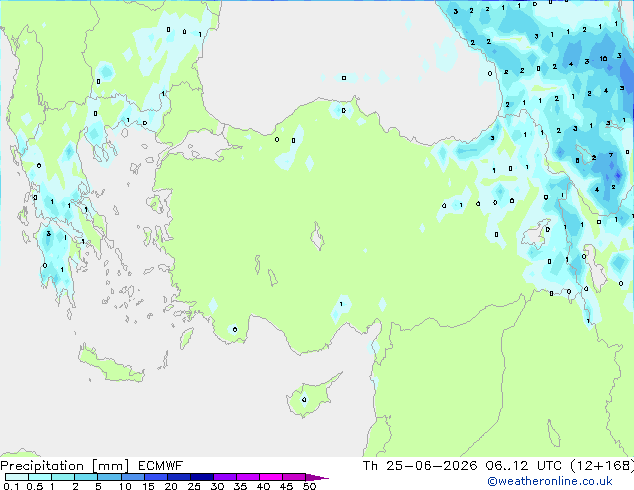This screenshot has height=490, width=634.
Task: Click the "50" legend scale label
Action: (x=309, y=486)
